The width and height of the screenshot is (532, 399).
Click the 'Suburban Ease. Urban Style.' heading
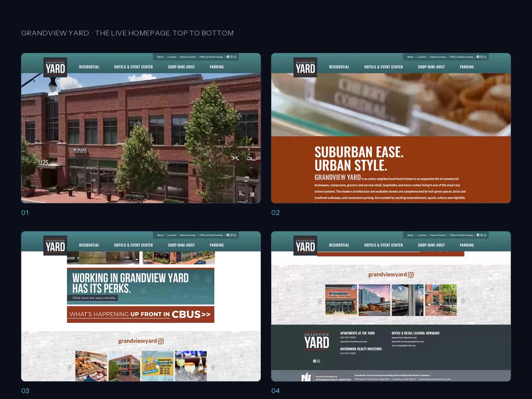[359, 158]
